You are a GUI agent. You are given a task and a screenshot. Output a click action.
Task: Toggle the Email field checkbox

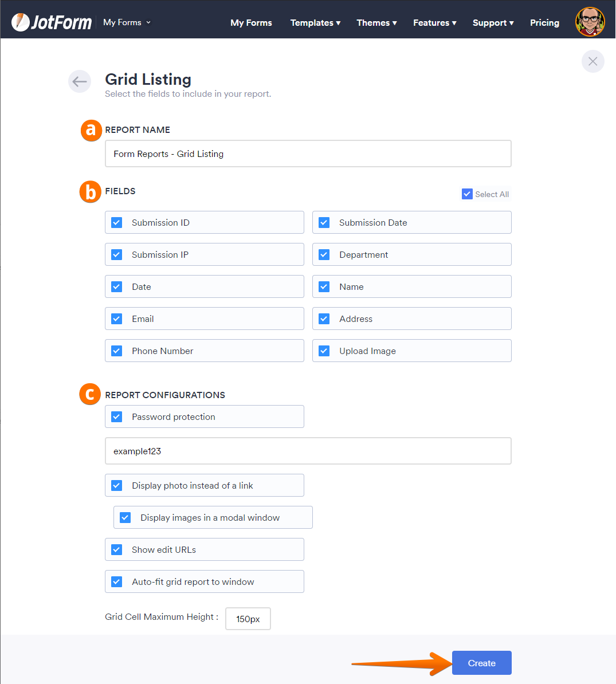click(x=116, y=319)
